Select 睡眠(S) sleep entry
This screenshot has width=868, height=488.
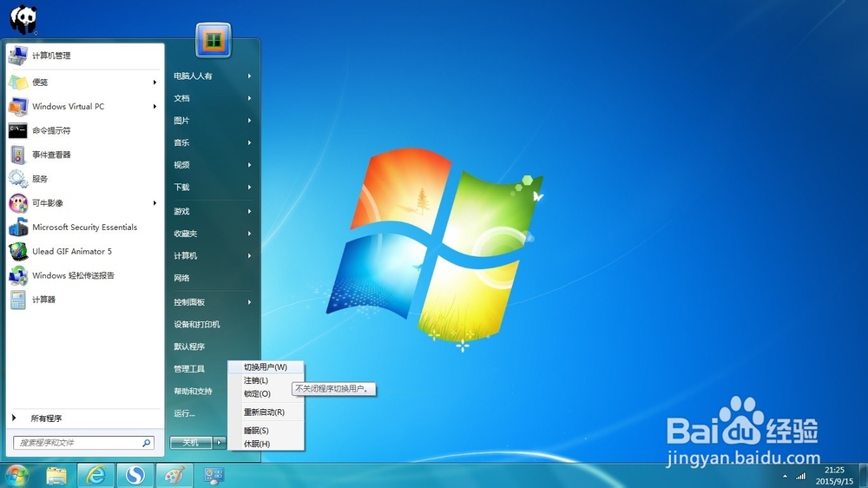(266, 431)
